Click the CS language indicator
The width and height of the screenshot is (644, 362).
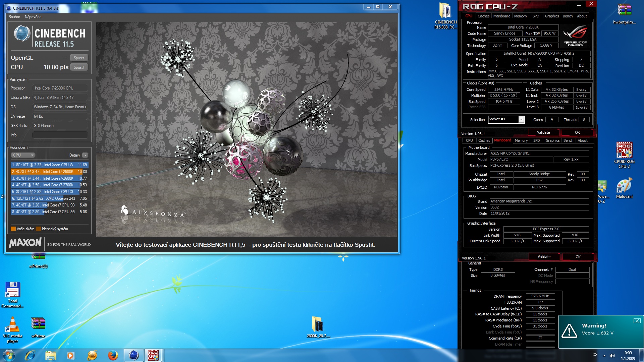click(595, 355)
